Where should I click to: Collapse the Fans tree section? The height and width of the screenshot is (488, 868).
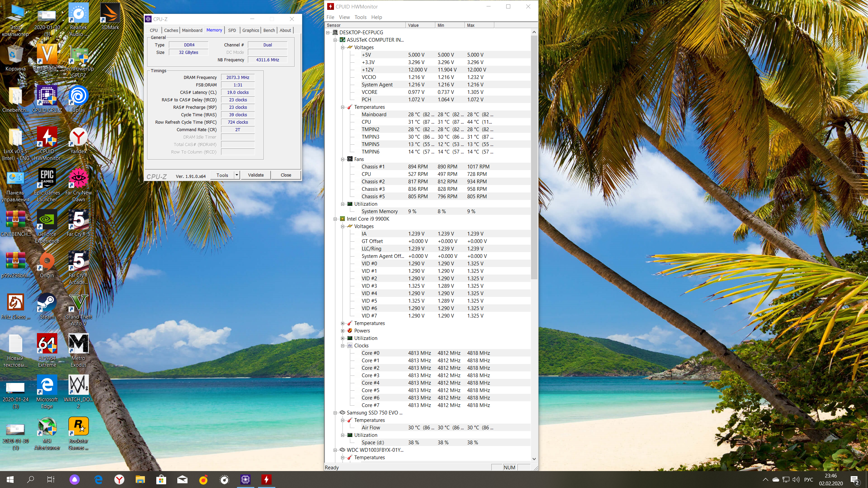pyautogui.click(x=342, y=159)
